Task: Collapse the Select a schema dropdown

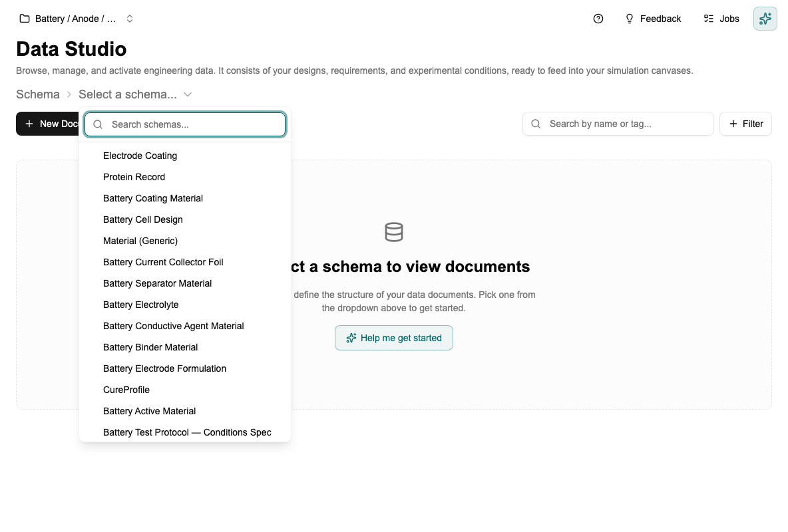Action: click(135, 94)
